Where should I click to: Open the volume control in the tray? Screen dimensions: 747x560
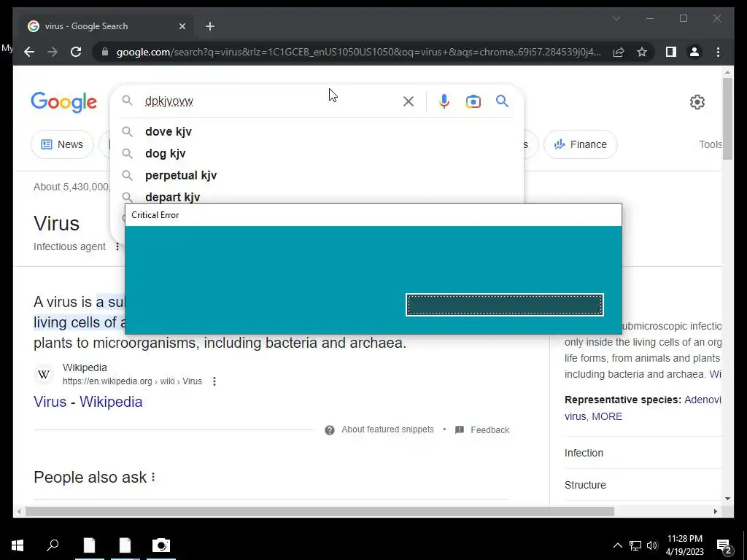pos(652,545)
